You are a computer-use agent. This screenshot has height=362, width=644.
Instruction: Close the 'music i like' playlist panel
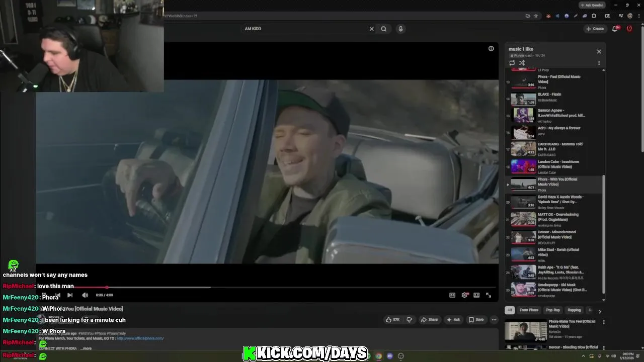(599, 51)
